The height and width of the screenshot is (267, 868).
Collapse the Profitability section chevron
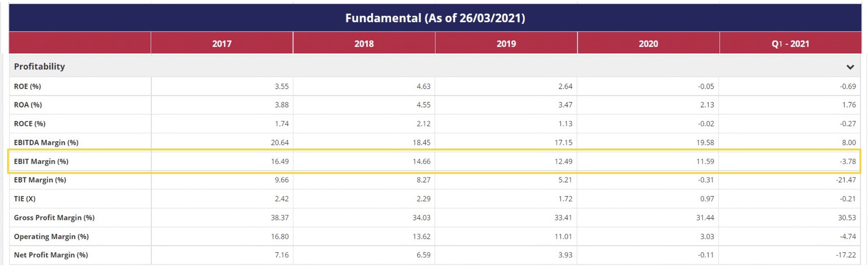pyautogui.click(x=850, y=67)
